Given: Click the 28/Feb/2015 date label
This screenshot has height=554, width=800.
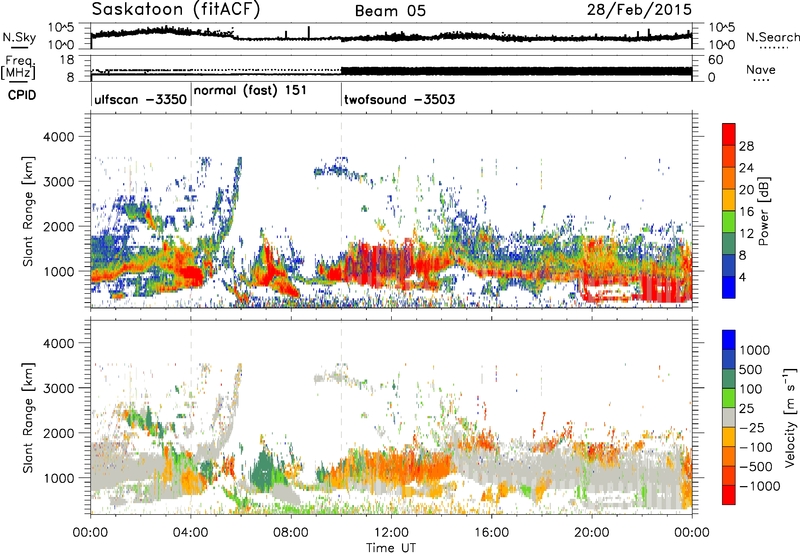Looking at the screenshot, I should click(639, 10).
